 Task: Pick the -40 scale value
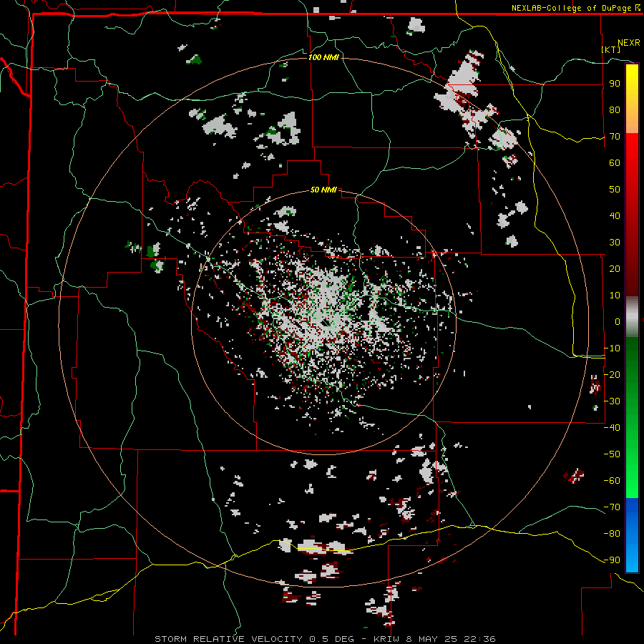pyautogui.click(x=612, y=428)
